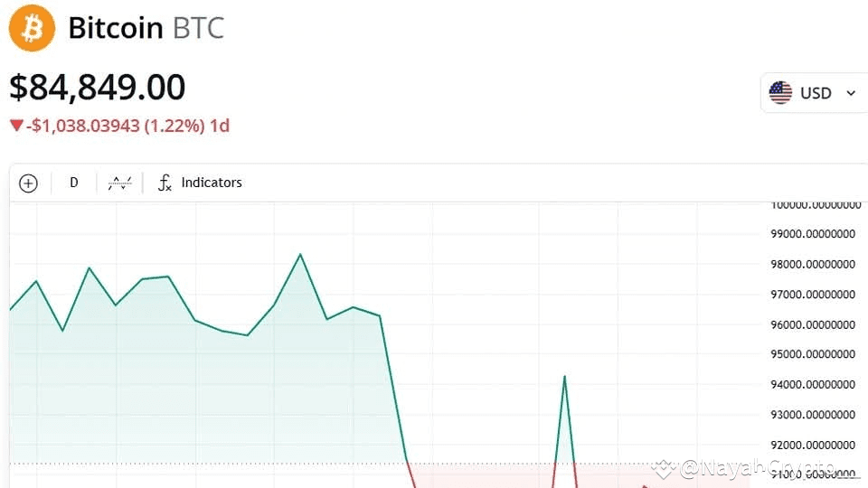Change the chart style line icon

tap(119, 183)
